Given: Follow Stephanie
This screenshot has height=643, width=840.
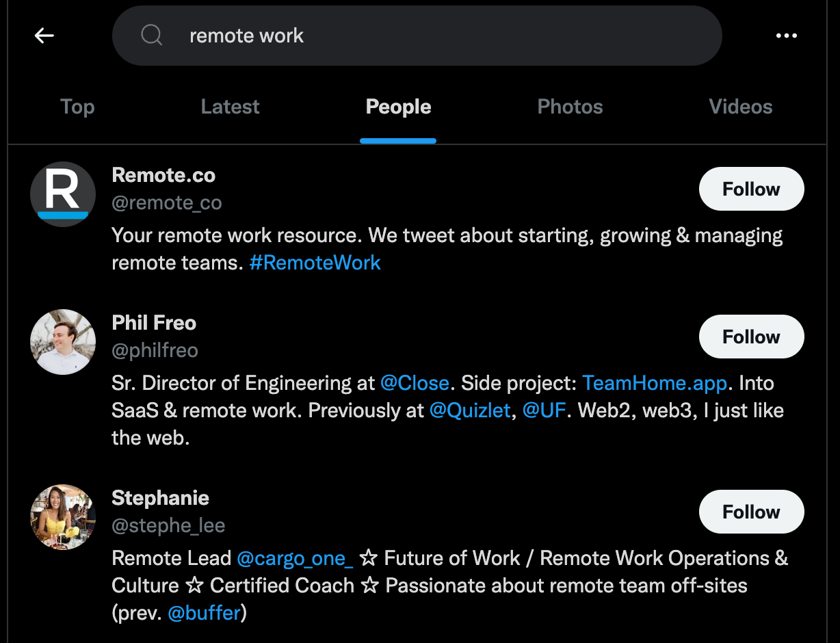Looking at the screenshot, I should pyautogui.click(x=751, y=512).
